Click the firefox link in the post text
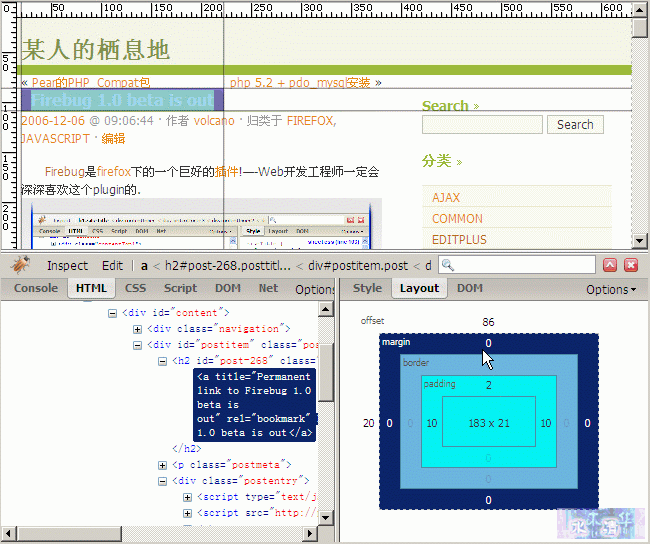This screenshot has width=650, height=544. tap(114, 171)
